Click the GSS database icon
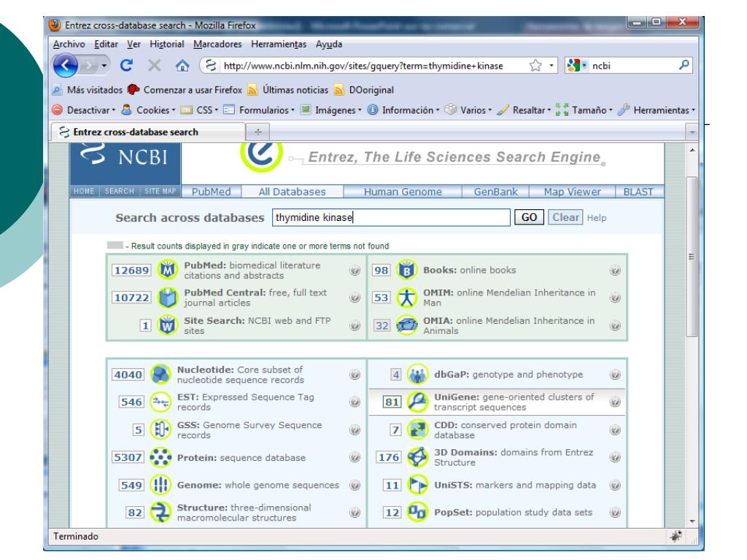This screenshot has width=747, height=560. pyautogui.click(x=160, y=429)
